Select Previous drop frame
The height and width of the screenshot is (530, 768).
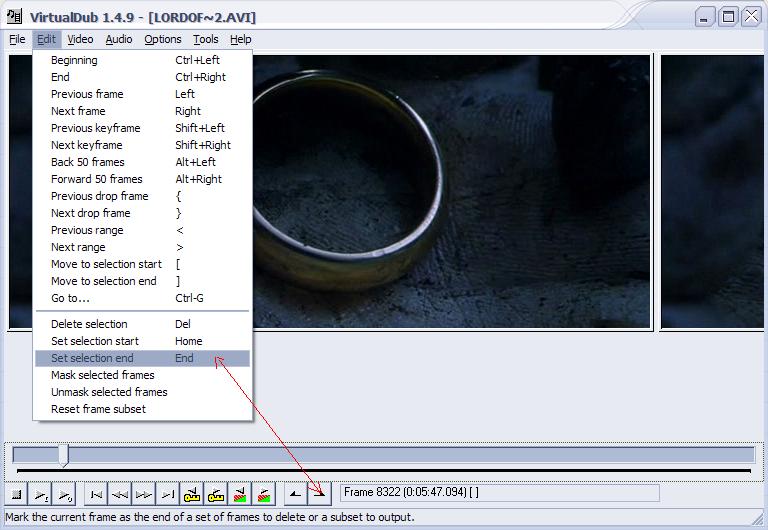[x=143, y=196]
